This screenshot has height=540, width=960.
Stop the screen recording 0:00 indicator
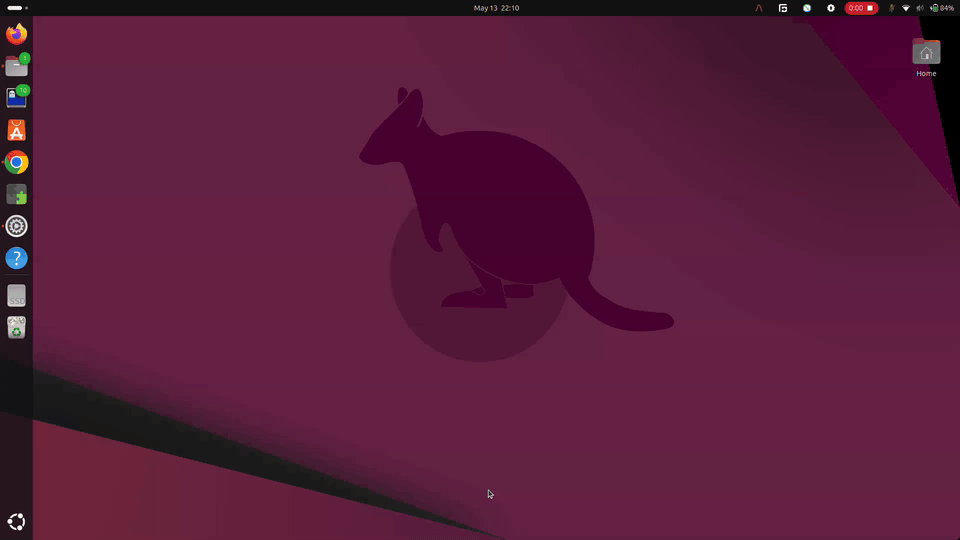(x=861, y=8)
